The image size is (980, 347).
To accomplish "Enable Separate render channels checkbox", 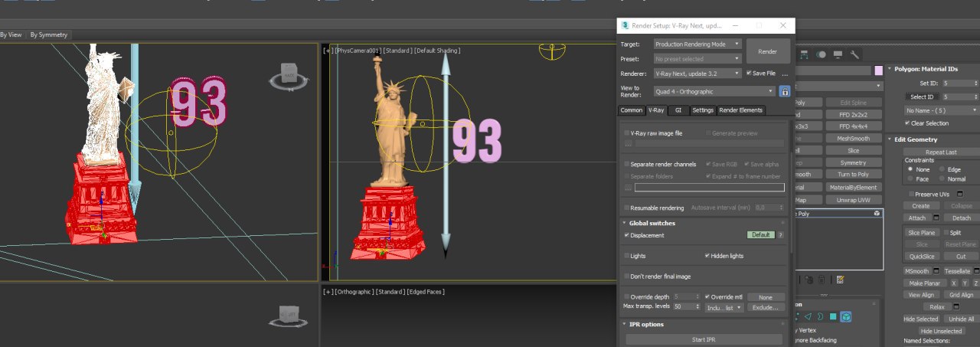I will 627,164.
